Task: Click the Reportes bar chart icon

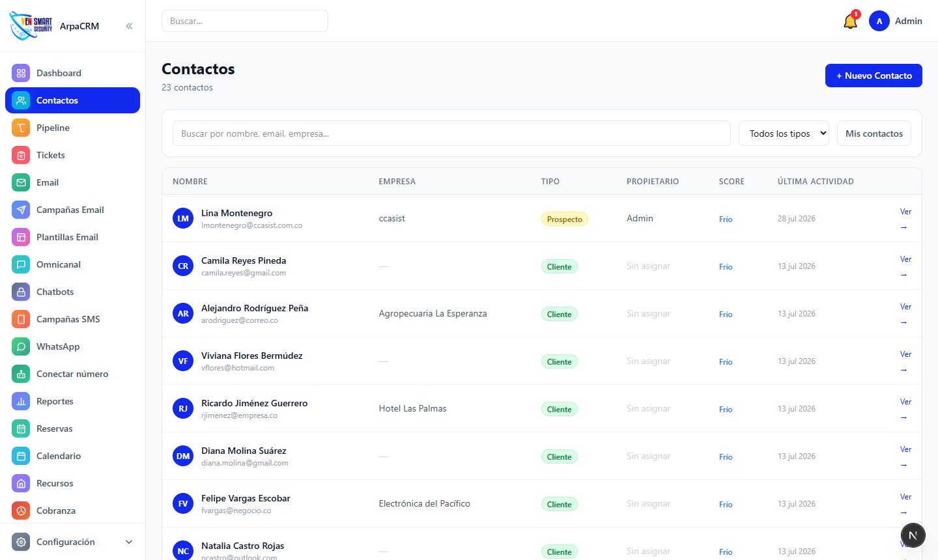Action: 21,401
